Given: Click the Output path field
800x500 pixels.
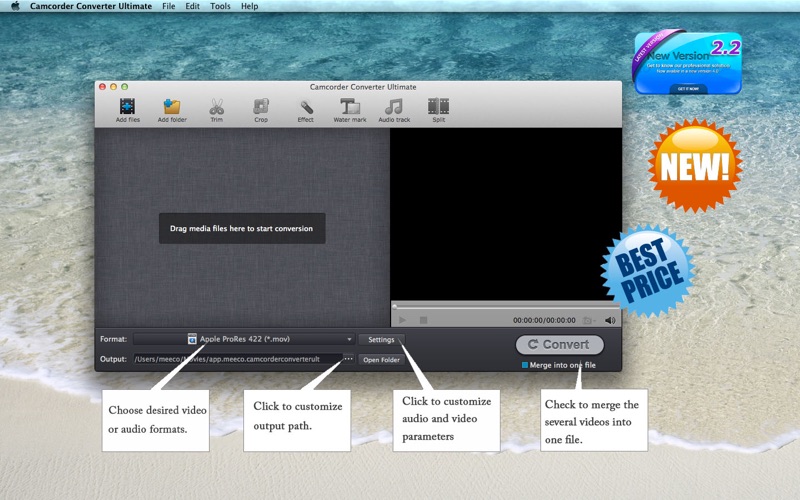Looking at the screenshot, I should click(x=238, y=359).
